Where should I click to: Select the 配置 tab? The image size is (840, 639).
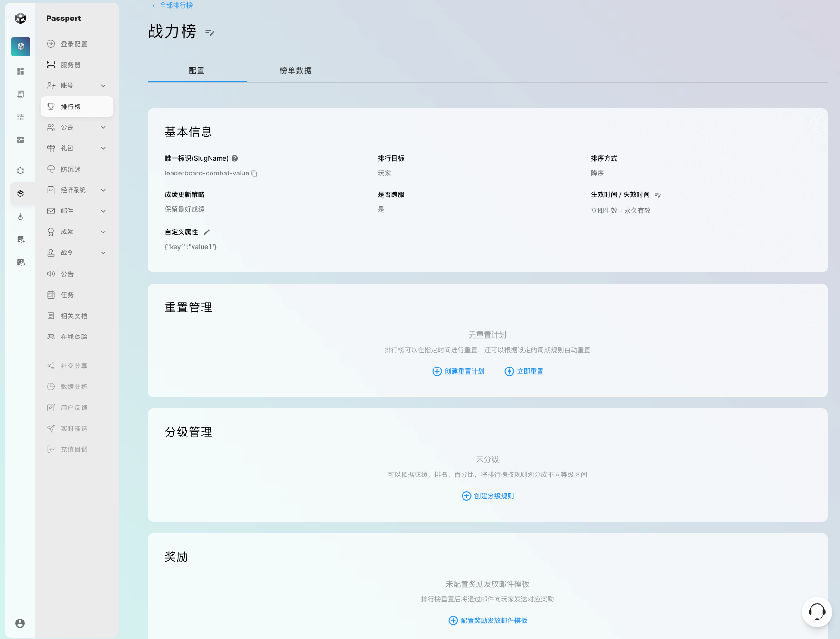click(197, 70)
